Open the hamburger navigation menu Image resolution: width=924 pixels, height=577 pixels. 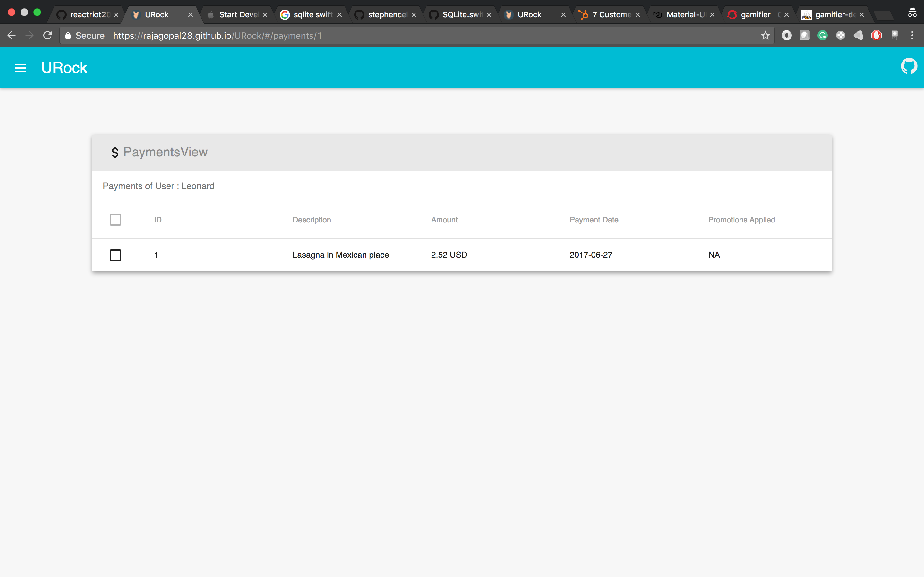click(x=21, y=68)
